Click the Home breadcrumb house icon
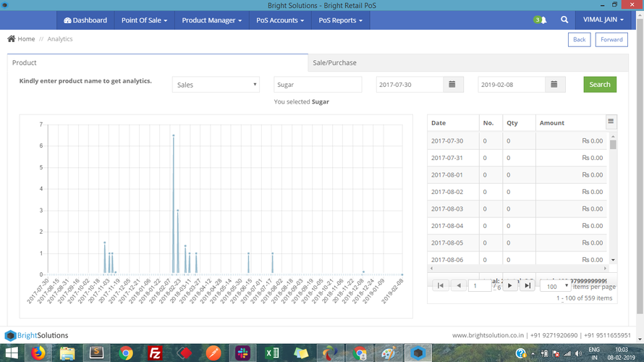 pos(11,38)
